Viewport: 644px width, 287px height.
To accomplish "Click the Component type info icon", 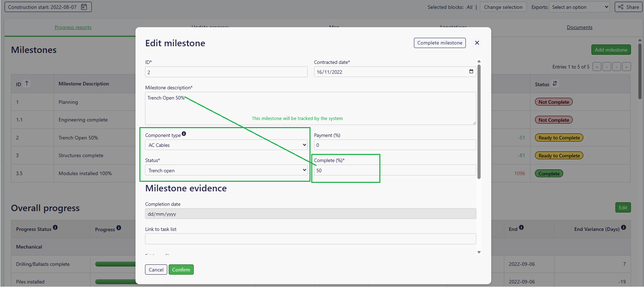I will pyautogui.click(x=184, y=134).
